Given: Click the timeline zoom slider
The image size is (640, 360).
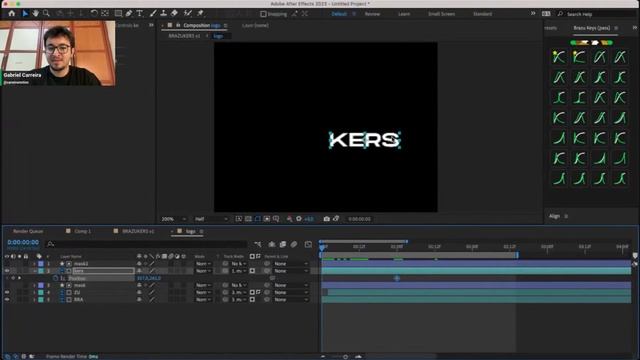Looking at the screenshot, I should 345,357.
